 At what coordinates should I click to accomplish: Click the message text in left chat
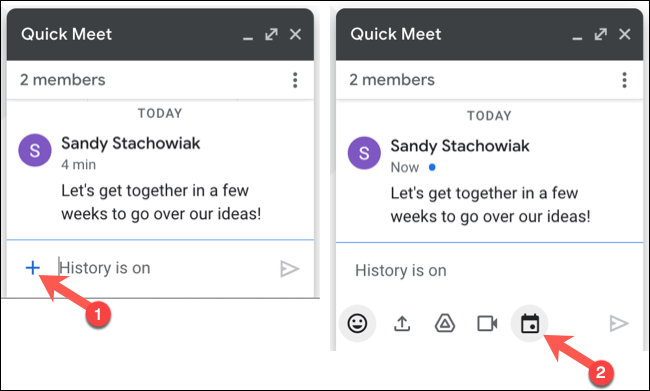(161, 202)
